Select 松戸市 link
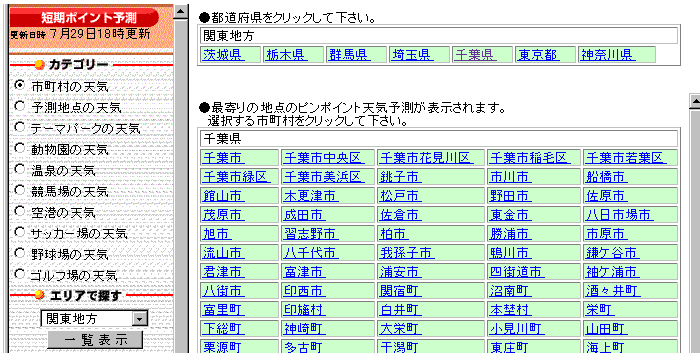700x360 pixels. click(400, 196)
